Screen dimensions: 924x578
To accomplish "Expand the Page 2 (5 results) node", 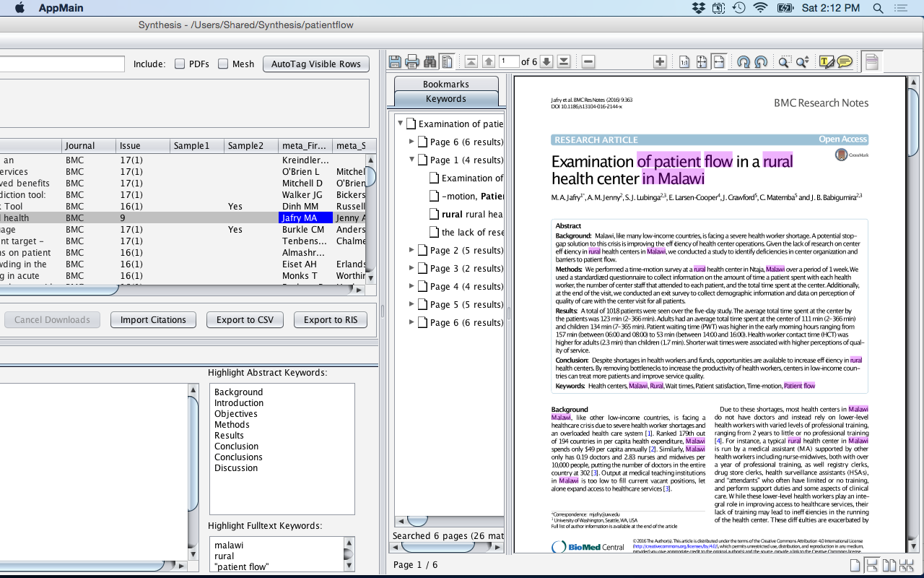I will coord(411,250).
